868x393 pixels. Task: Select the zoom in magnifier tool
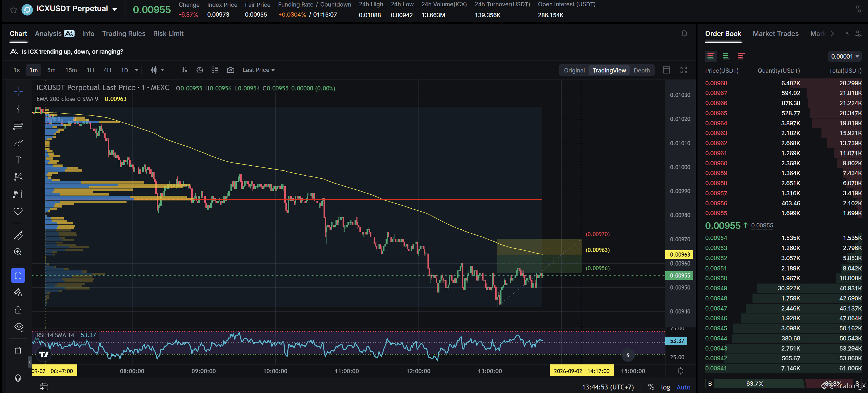(18, 252)
